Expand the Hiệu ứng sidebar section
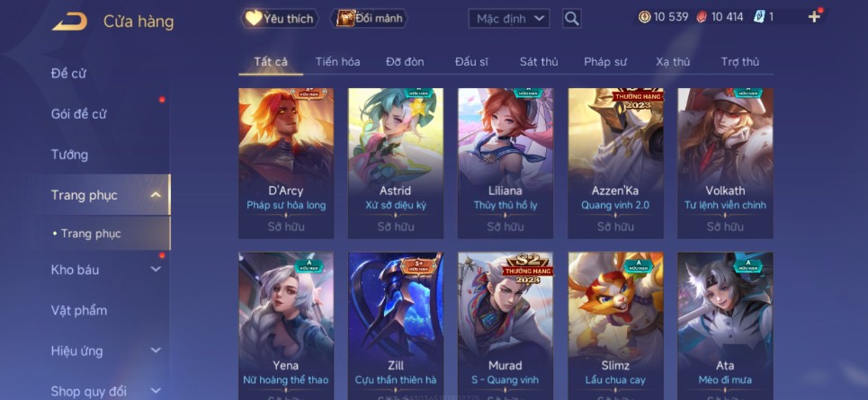 156,351
